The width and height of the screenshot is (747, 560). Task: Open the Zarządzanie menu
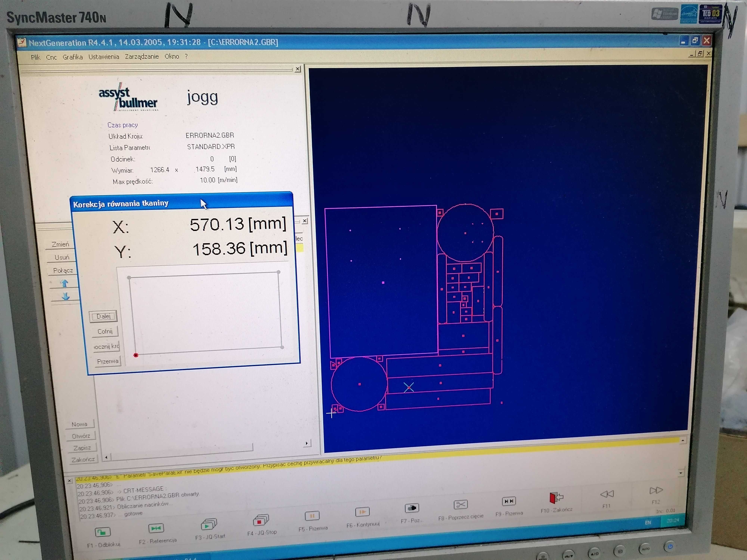click(142, 56)
